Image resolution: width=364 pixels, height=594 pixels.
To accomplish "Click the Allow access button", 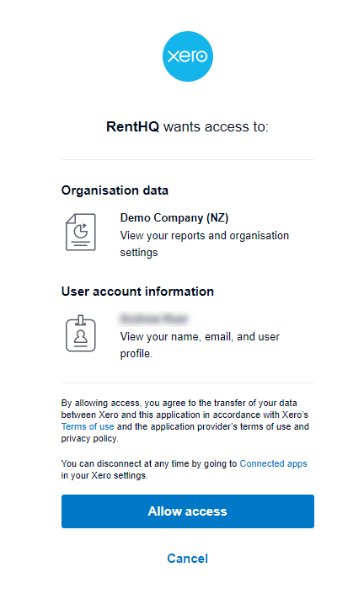I will [188, 511].
